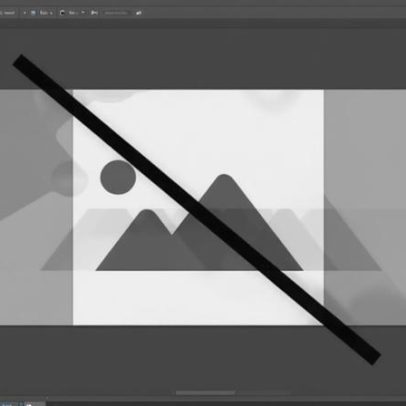The image size is (406, 406).
Task: Click the zoom field in the status bar
Action: point(7,404)
